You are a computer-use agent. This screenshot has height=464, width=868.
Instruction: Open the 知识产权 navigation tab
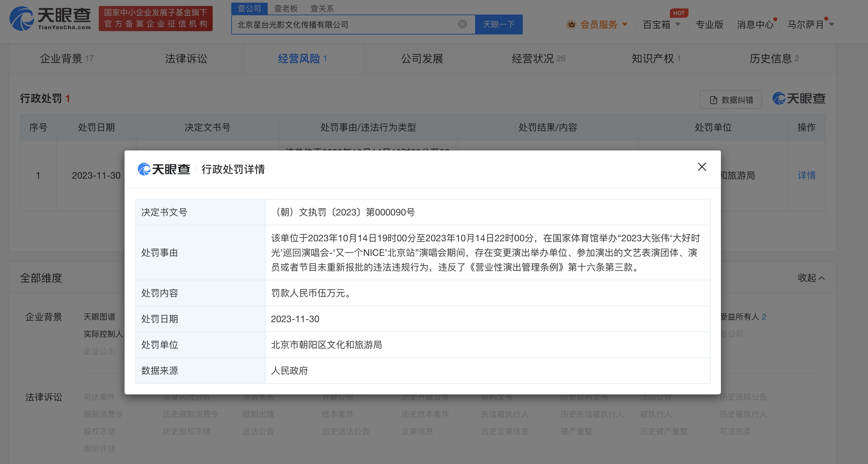[653, 59]
